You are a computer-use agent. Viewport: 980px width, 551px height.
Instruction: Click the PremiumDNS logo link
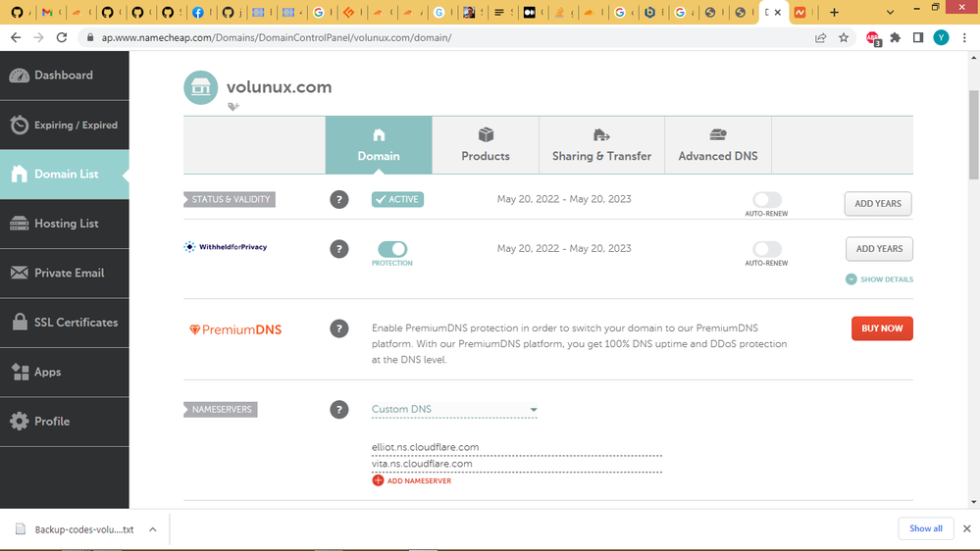pos(235,329)
